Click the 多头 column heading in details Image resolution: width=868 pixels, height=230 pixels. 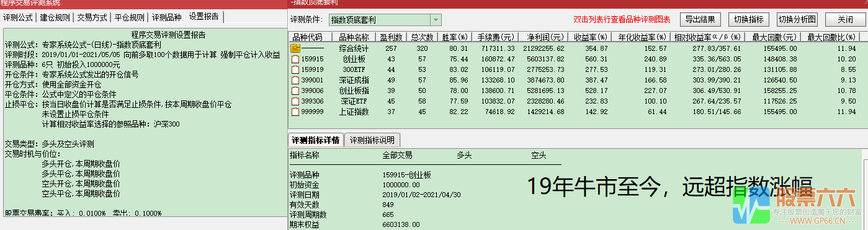[464, 155]
